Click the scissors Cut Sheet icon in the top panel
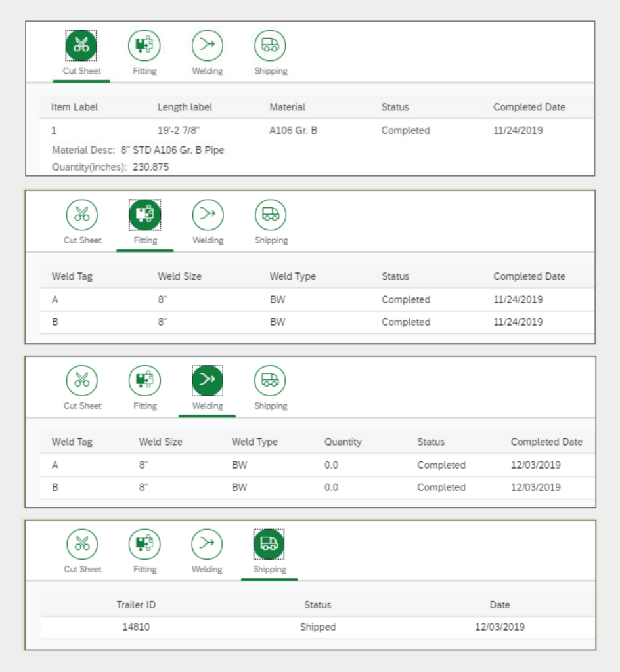This screenshot has height=672, width=620. [x=81, y=45]
